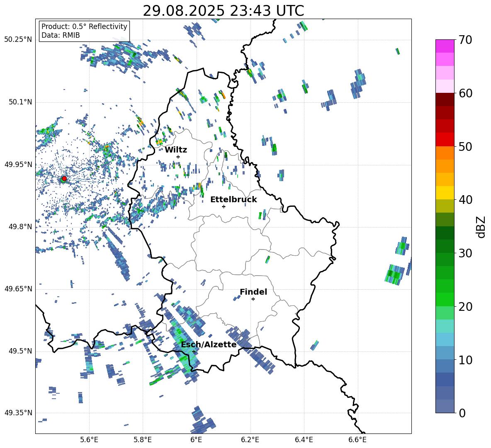Click the magenta top colorbar segment

click(x=445, y=46)
